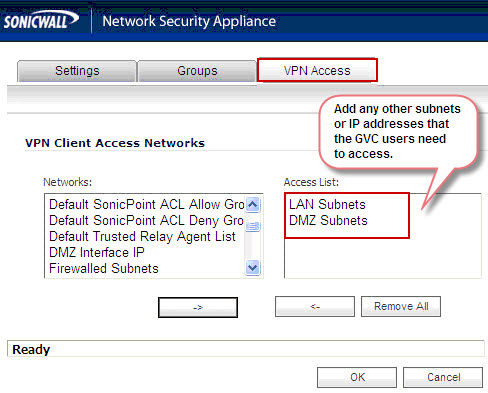Viewport: 488px width, 393px height.
Task: Open the Groups tab
Action: (x=197, y=71)
